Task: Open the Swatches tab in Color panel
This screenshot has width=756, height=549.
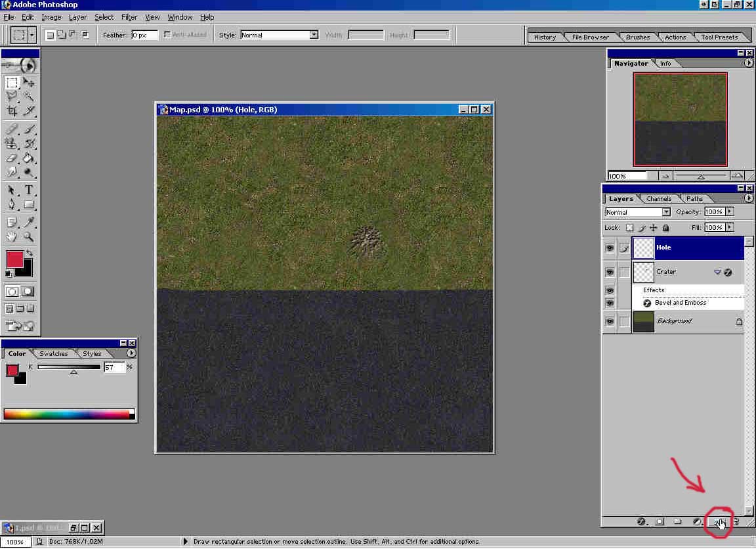Action: tap(54, 354)
